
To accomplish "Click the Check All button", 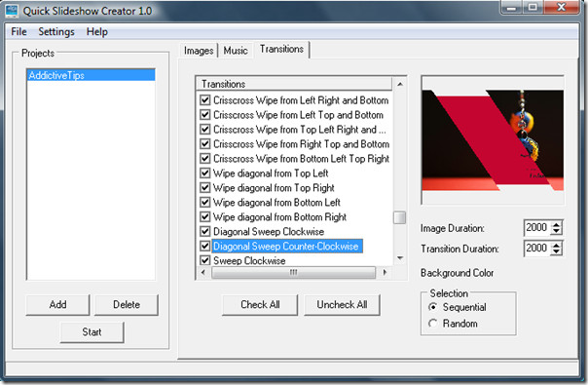I will pyautogui.click(x=260, y=305).
